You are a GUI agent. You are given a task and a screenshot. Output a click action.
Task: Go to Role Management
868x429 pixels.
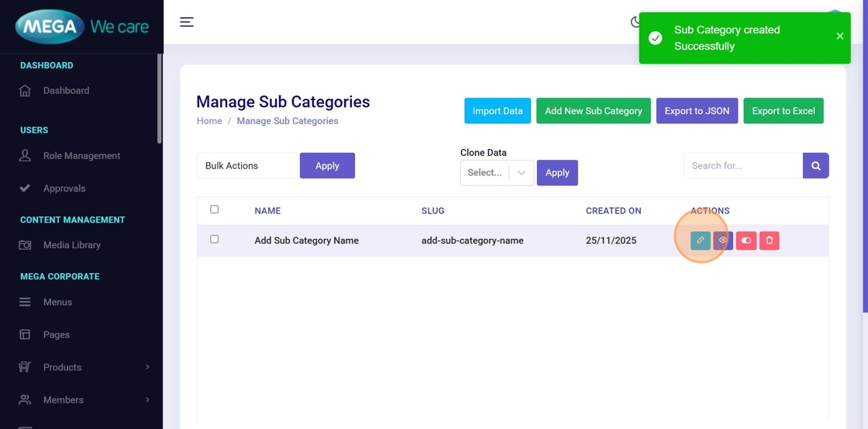81,156
